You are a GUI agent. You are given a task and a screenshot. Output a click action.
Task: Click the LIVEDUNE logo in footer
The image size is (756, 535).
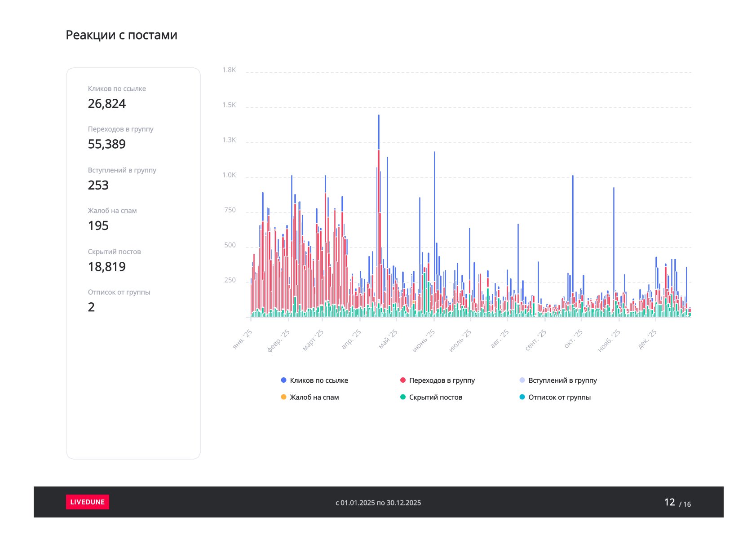coord(87,502)
